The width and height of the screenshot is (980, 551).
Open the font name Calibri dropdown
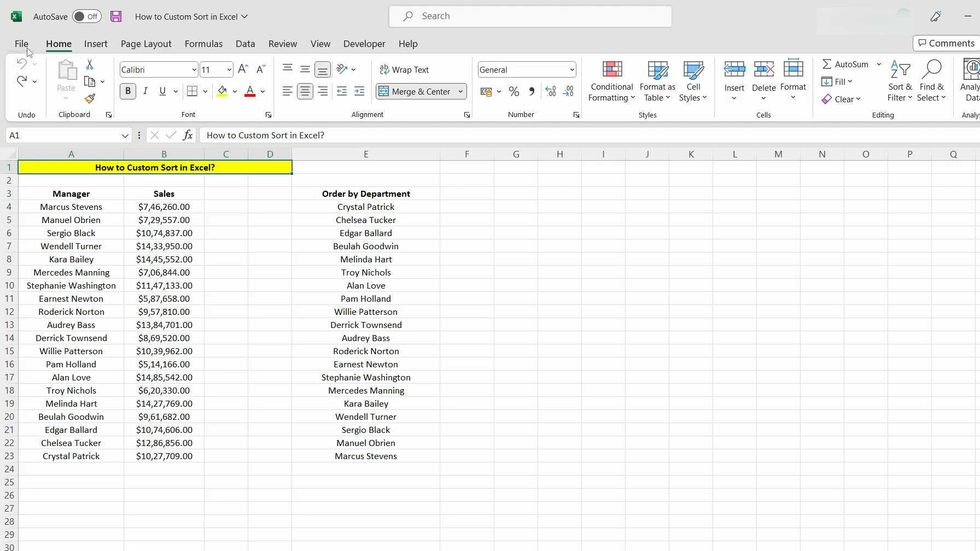[194, 69]
